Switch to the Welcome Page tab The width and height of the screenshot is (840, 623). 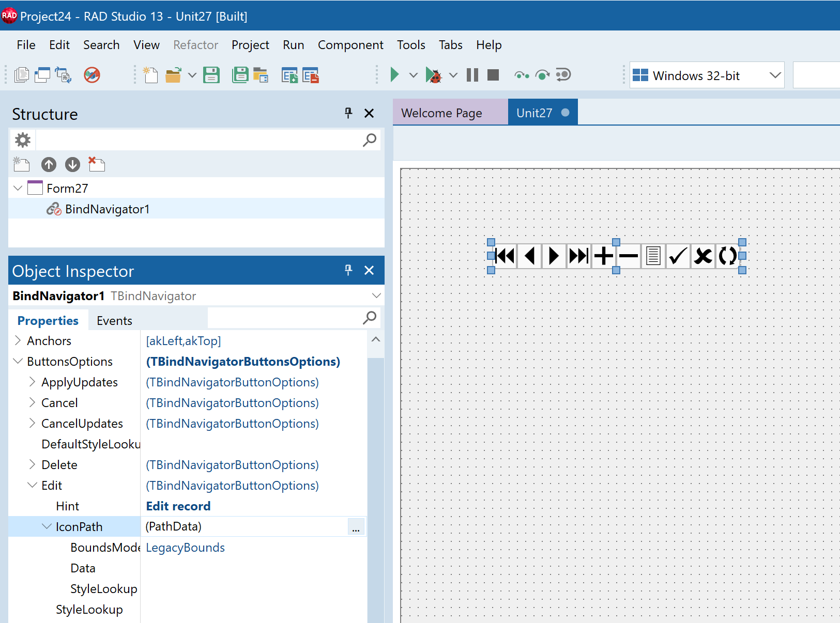(441, 113)
